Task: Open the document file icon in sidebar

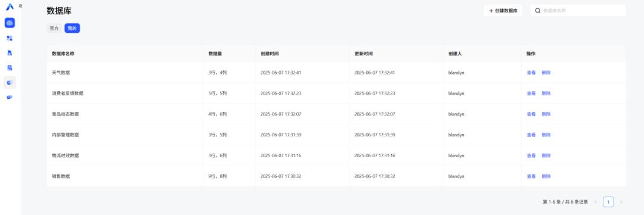Action: pyautogui.click(x=10, y=53)
